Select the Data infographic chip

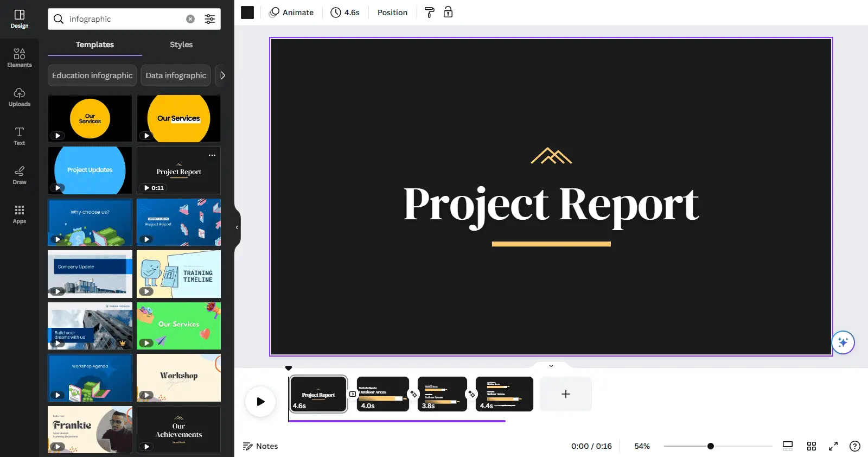click(176, 75)
